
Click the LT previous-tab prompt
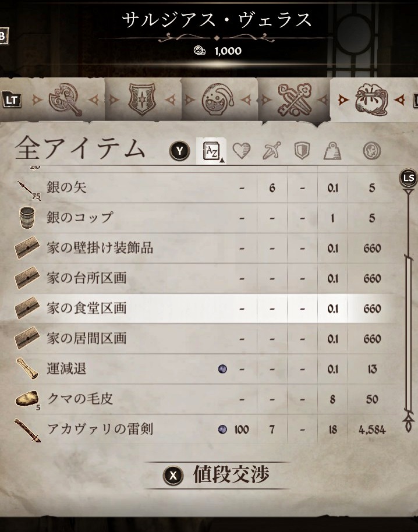click(11, 101)
